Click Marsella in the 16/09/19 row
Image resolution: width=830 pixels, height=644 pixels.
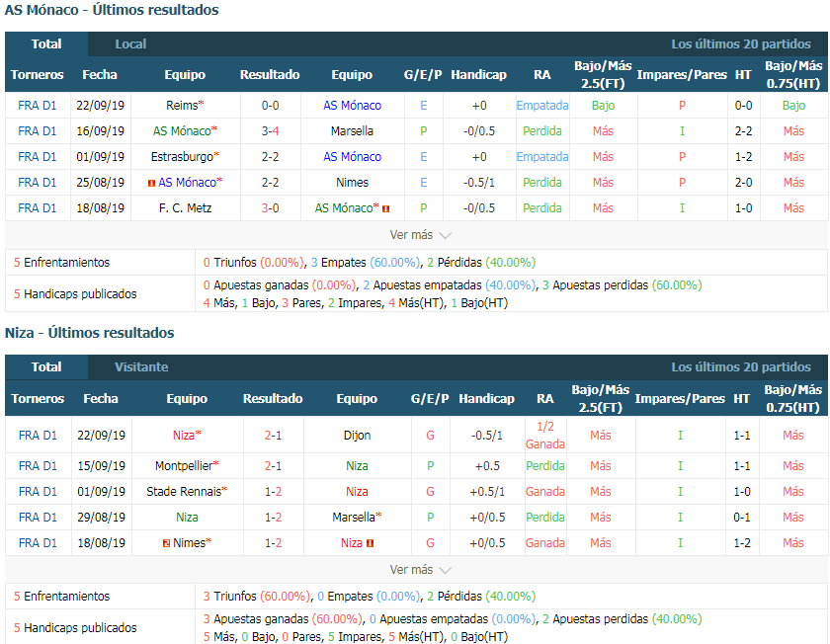pos(352,130)
